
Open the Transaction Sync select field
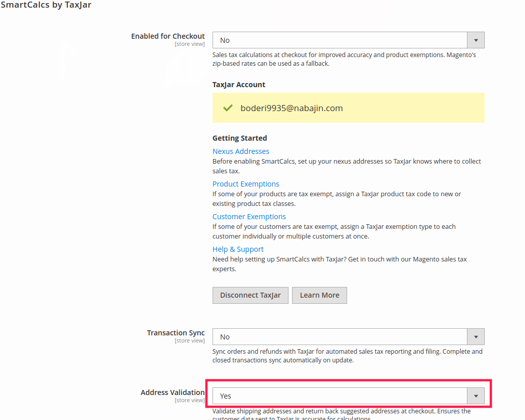[x=339, y=337]
